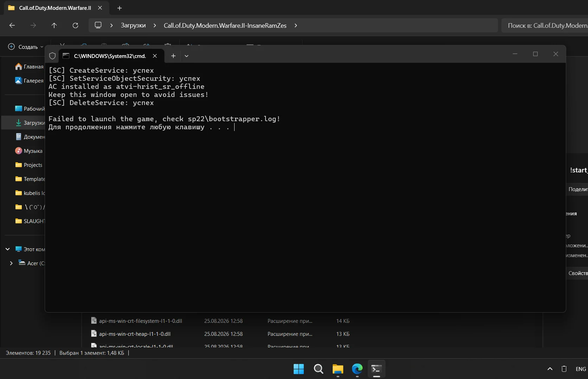Click the 14 КБ size cell

click(343, 321)
